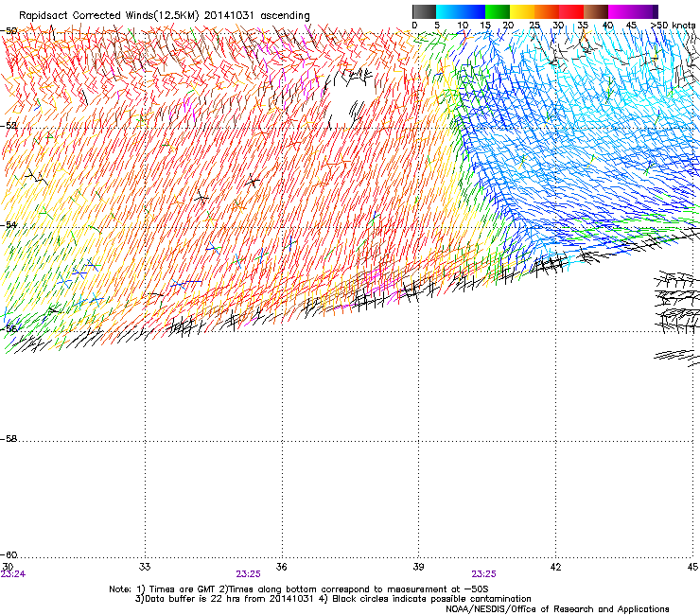Click the 45 longitude axis label
The image size is (700, 615).
coord(692,567)
